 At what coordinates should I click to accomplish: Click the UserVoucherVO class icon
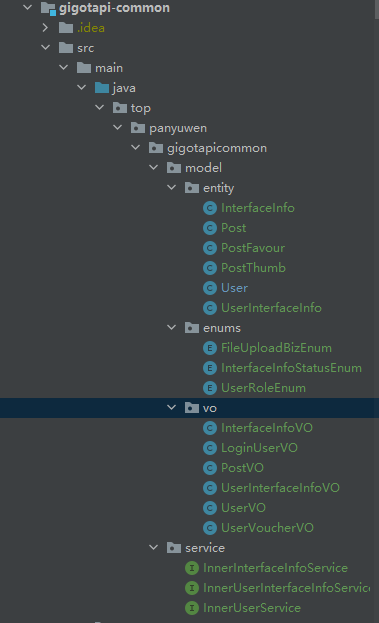(x=210, y=528)
